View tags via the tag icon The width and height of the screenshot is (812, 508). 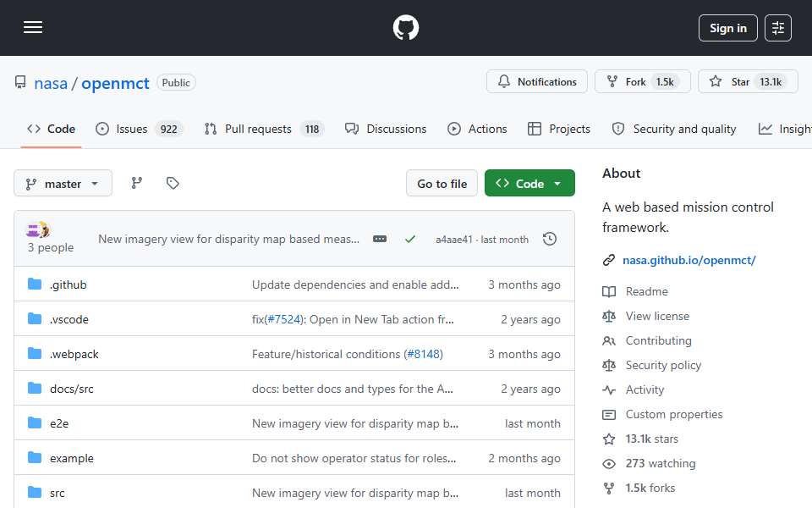[x=173, y=183]
